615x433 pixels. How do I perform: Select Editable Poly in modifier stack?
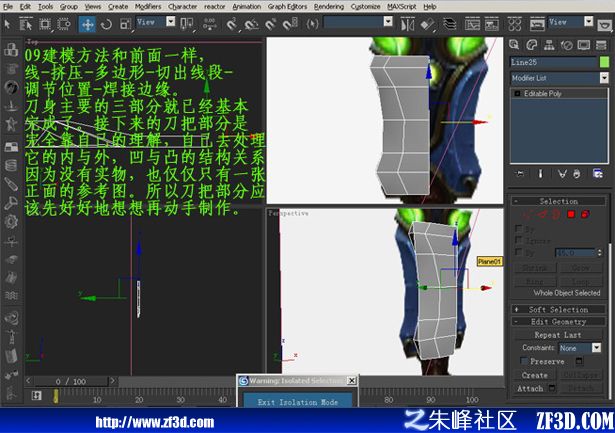(x=543, y=93)
